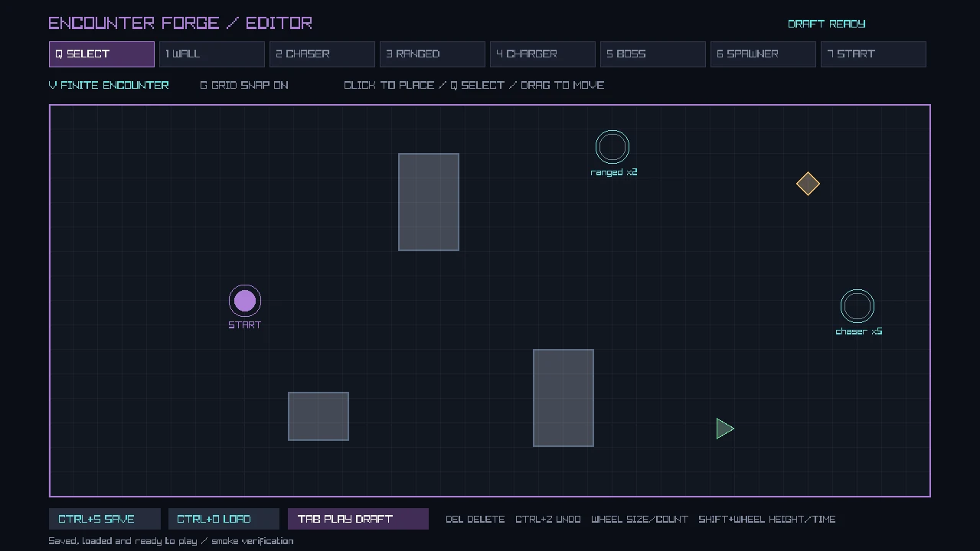980x551 pixels.
Task: Start the draft with TAB PLAY DRAFT
Action: pyautogui.click(x=358, y=519)
